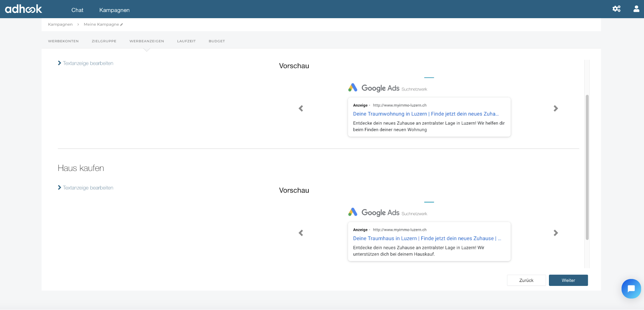Screen dimensions: 644x310
Task: Switch to the Laufzeit tab
Action: point(186,41)
